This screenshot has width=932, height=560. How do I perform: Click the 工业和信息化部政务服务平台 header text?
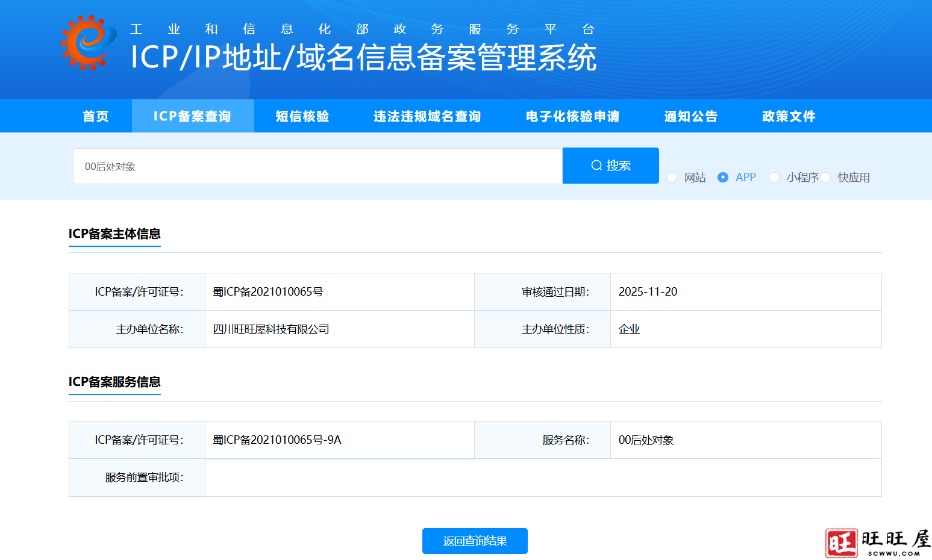pos(361,28)
